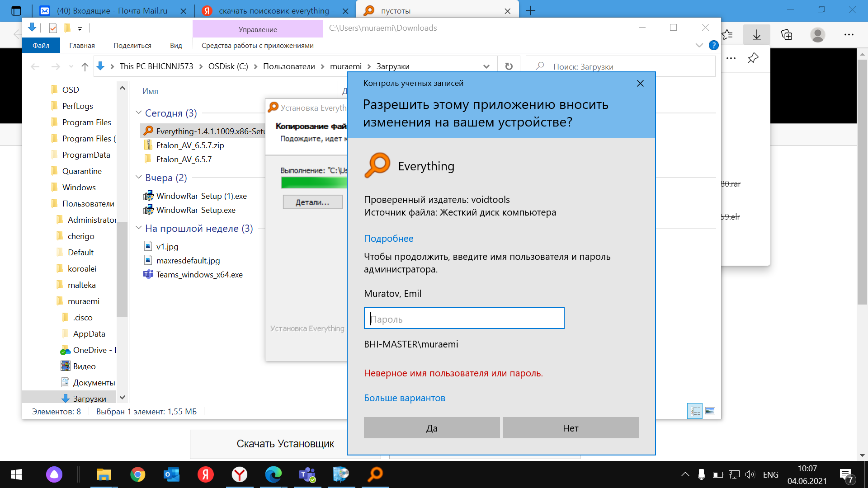This screenshot has width=868, height=488.
Task: Open Edge profile account icon
Action: (x=818, y=35)
